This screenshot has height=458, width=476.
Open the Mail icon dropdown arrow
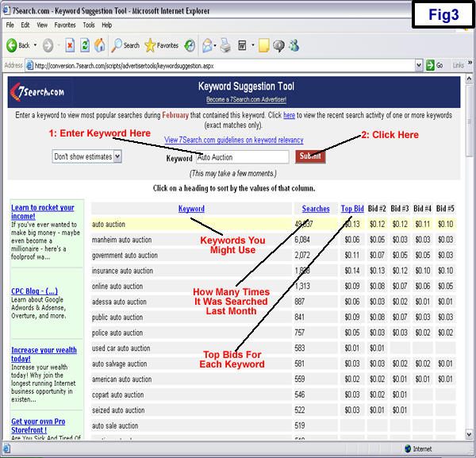[215, 45]
